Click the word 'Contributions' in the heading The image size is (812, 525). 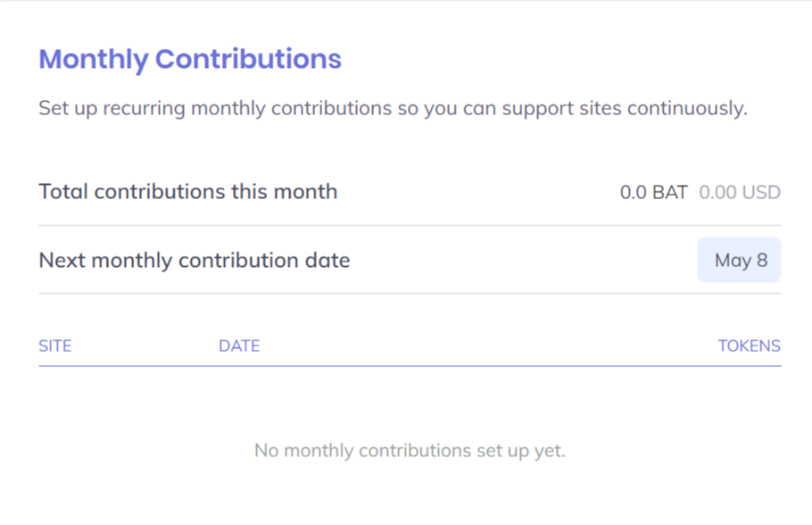248,59
